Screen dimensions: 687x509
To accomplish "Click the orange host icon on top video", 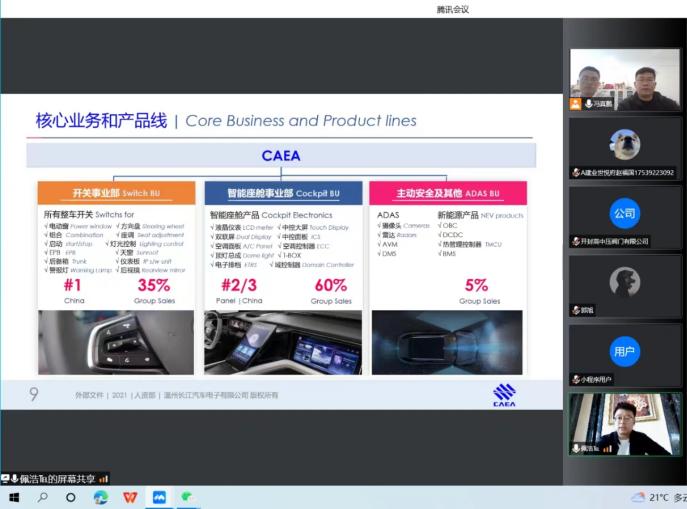I will (x=575, y=104).
